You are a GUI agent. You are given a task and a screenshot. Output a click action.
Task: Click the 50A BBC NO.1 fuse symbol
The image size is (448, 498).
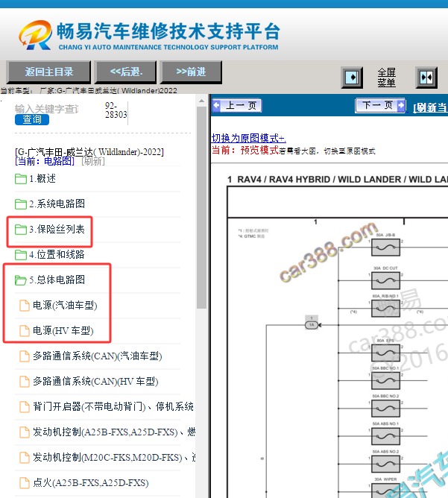tap(386, 380)
